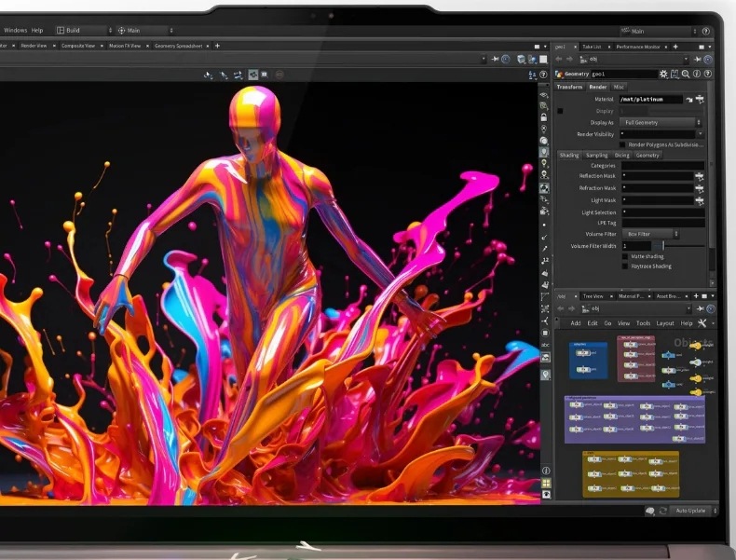Click the operator chooser icon beside Reflection Mask

[698, 176]
